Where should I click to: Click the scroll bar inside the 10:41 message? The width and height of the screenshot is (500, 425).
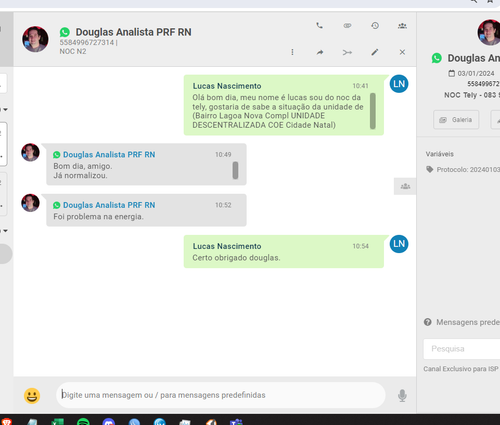click(373, 111)
